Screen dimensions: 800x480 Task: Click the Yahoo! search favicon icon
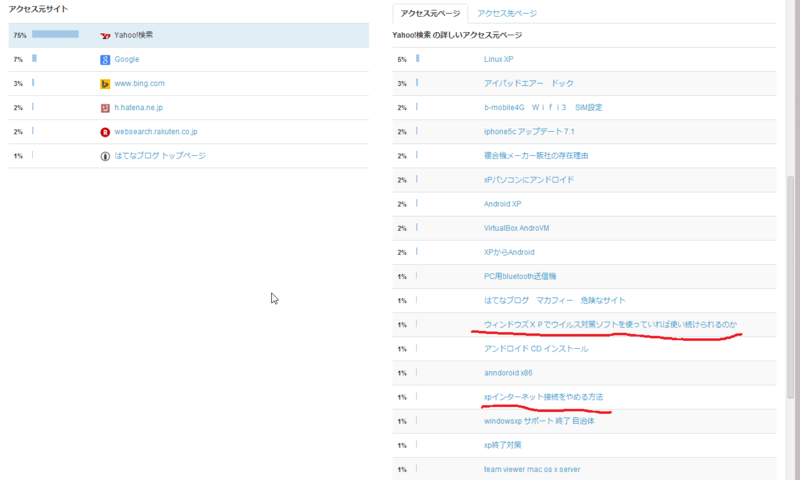point(105,36)
